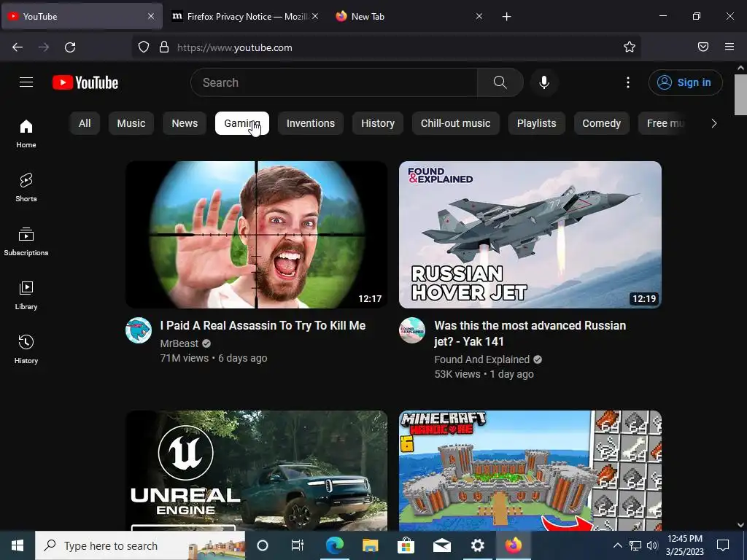Switch to the YouTube browser tab

82,16
